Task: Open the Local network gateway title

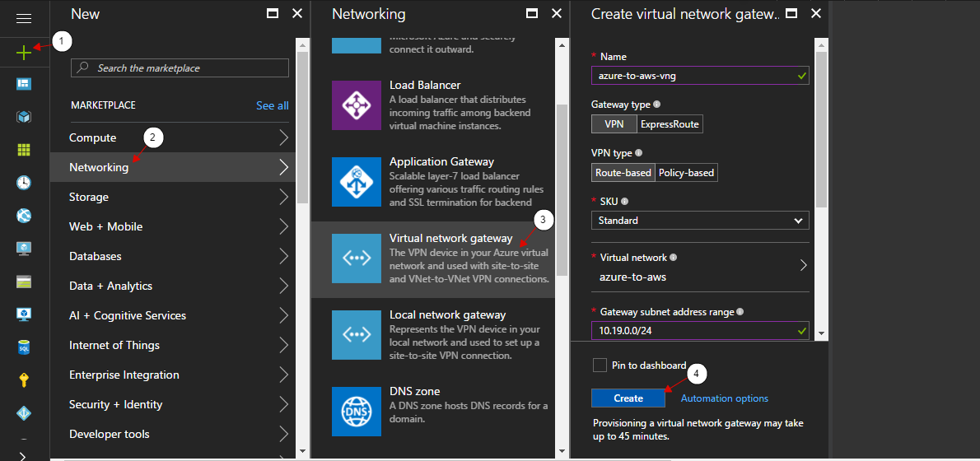Action: (x=447, y=314)
